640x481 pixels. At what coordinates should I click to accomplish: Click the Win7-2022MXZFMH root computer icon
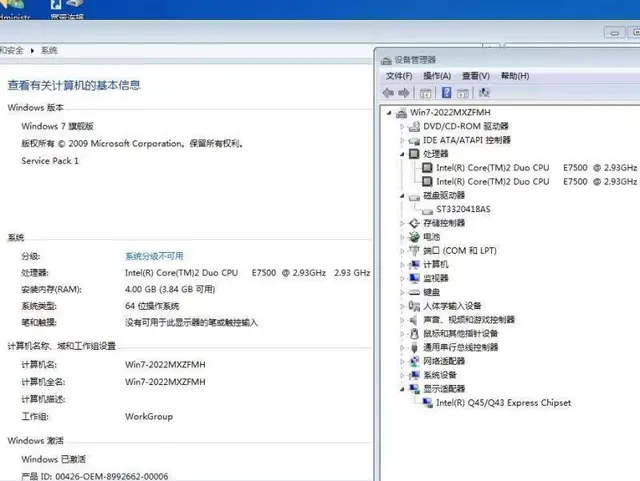pyautogui.click(x=401, y=112)
